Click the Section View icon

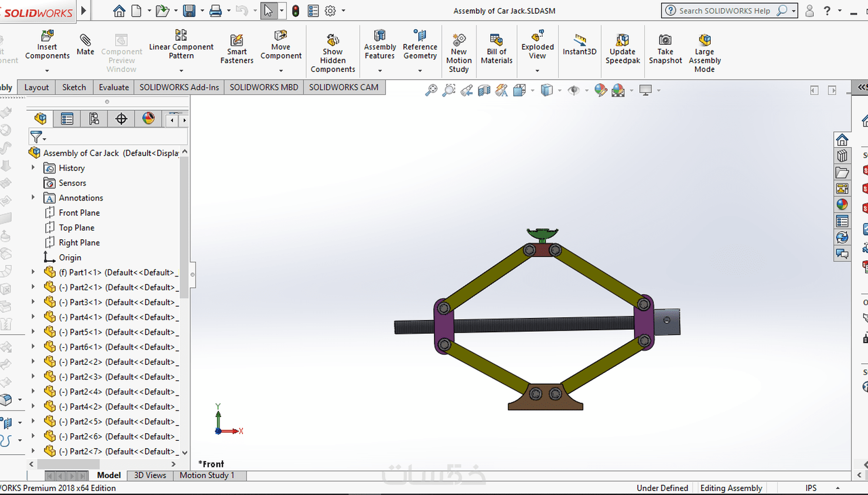[x=484, y=90]
